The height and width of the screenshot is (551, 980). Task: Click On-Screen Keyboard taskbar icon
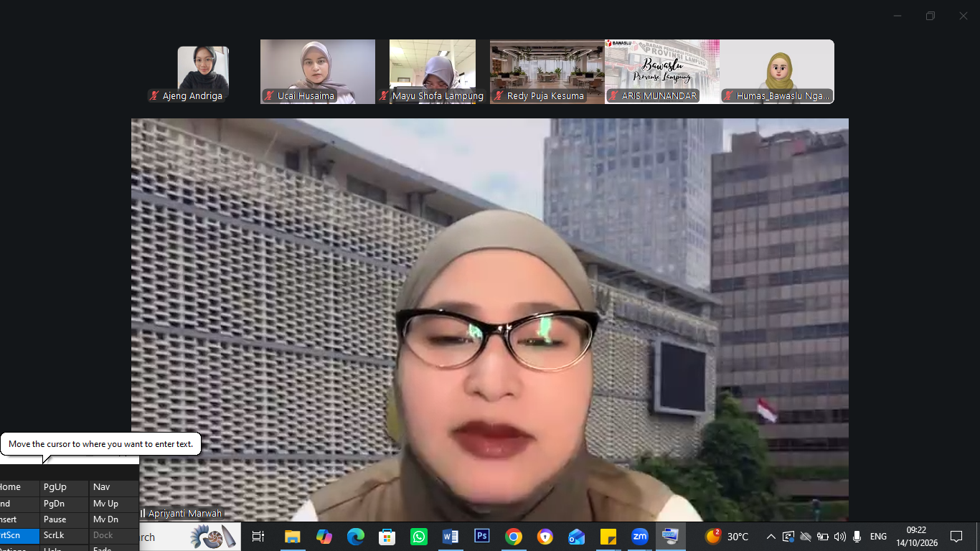pyautogui.click(x=670, y=537)
